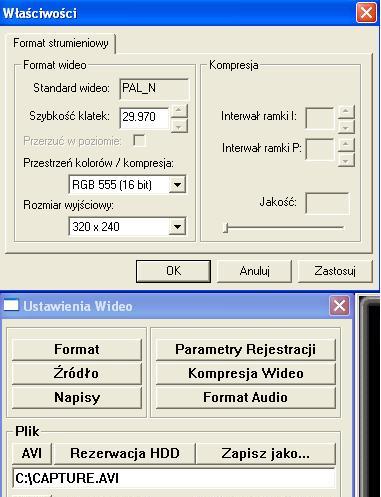Click the Rezerwacja HDD button
This screenshot has height=497, width=381.
(x=125, y=454)
